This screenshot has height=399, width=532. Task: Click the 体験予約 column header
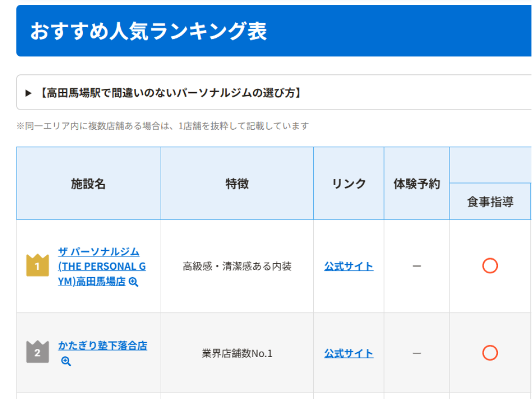417,184
